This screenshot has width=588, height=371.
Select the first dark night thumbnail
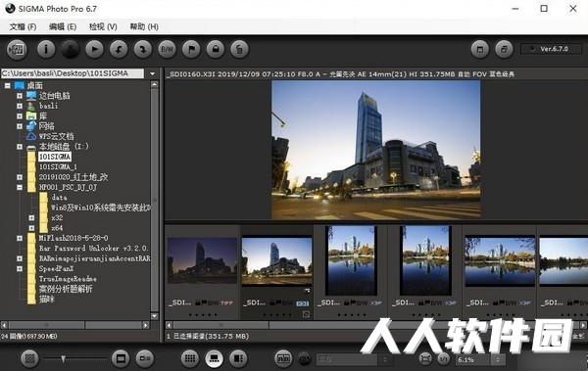(202, 260)
